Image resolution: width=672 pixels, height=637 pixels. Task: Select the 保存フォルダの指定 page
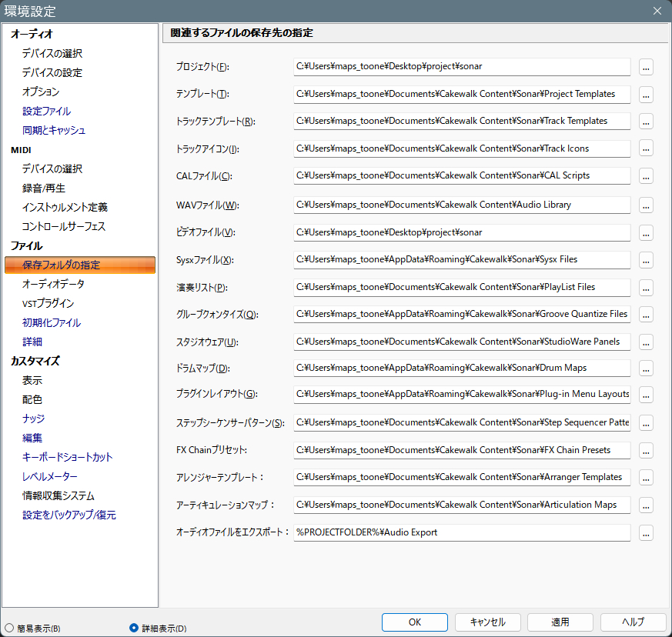tap(80, 265)
